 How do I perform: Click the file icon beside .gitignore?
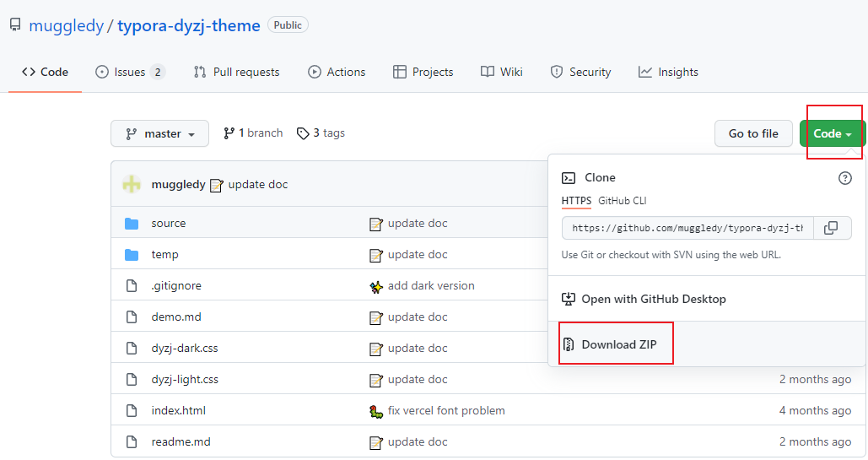point(132,285)
